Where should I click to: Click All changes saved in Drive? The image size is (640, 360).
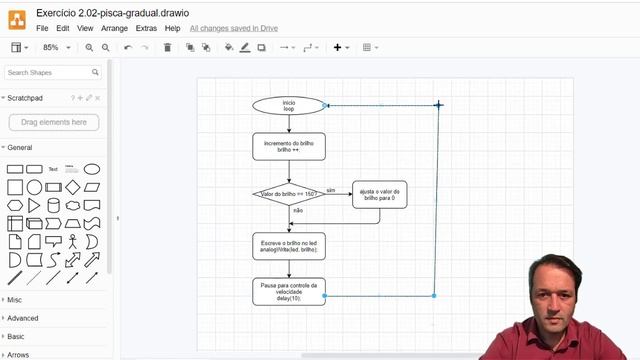click(234, 28)
